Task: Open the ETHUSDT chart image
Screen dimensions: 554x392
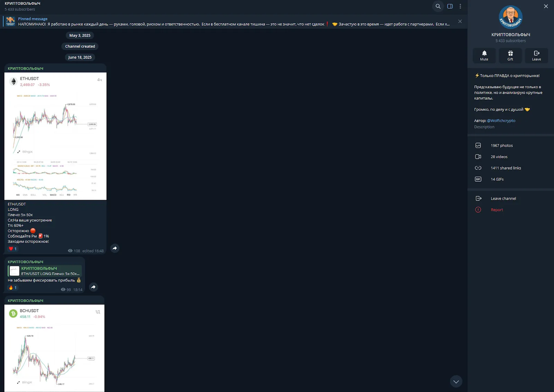Action: (x=55, y=136)
